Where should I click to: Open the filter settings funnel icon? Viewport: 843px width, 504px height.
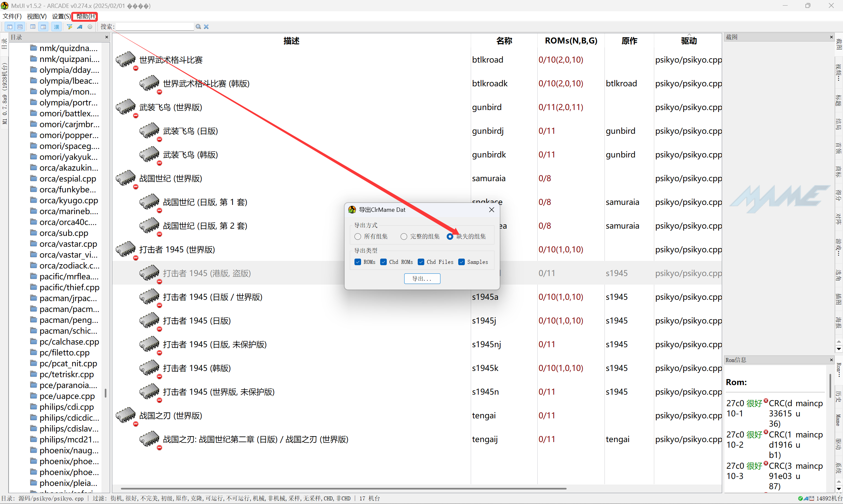pos(70,26)
